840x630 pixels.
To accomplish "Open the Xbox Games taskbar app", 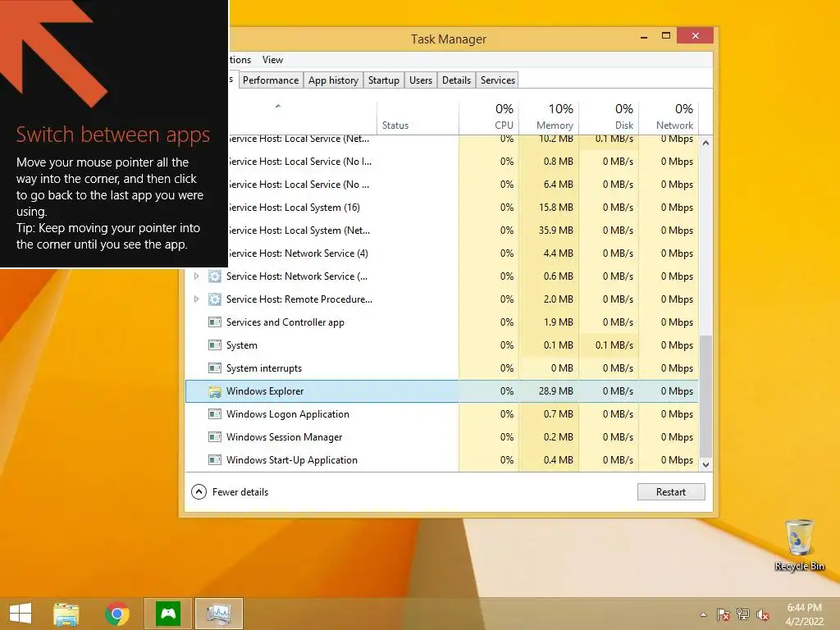I will [168, 614].
